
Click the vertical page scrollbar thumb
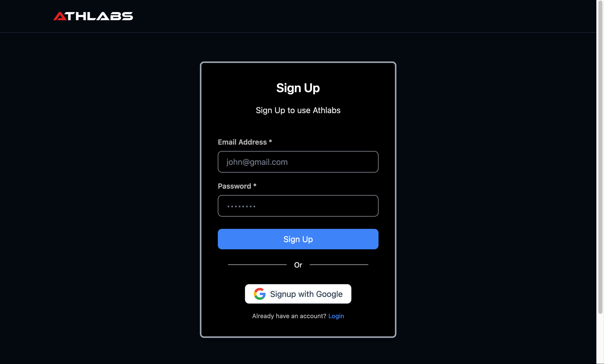coord(600,157)
